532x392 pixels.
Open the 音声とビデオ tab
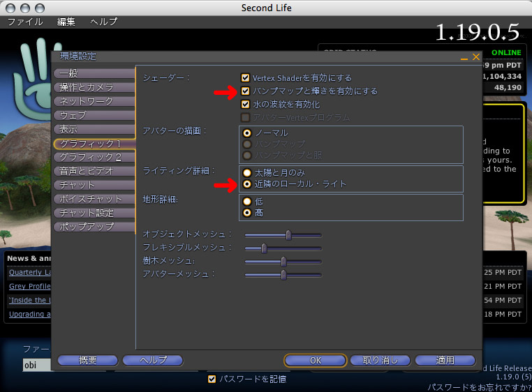94,171
